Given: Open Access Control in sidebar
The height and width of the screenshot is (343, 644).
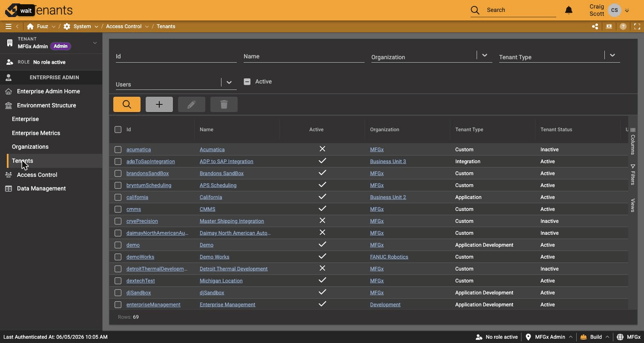Looking at the screenshot, I should click(x=37, y=175).
